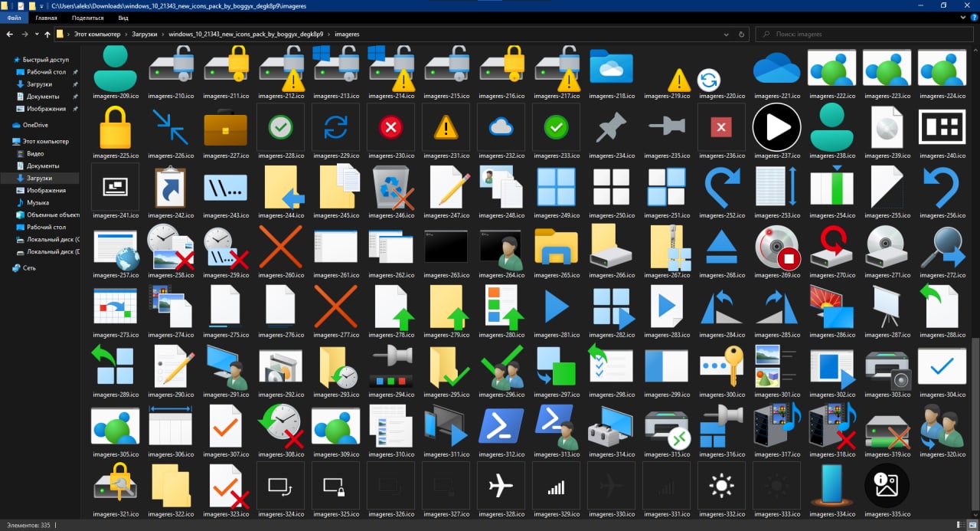Open Видео in the navigation pane
The image size is (980, 531).
tap(35, 154)
